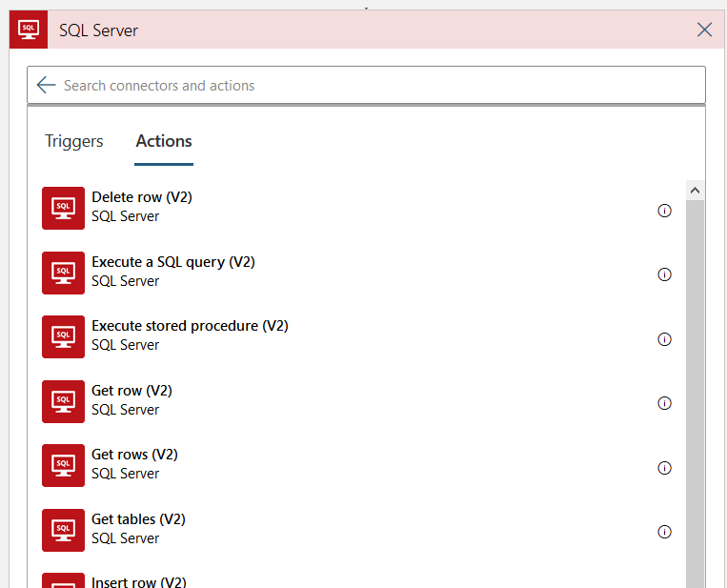Viewport: 727px width, 588px height.
Task: Show info for Get tables (V2)
Action: pos(664,532)
